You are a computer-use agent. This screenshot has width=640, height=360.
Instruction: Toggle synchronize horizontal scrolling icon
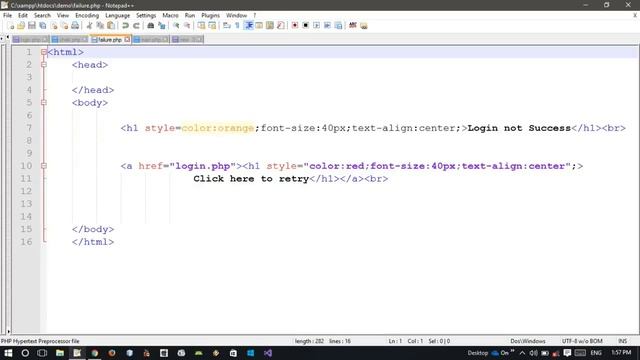pyautogui.click(x=212, y=26)
